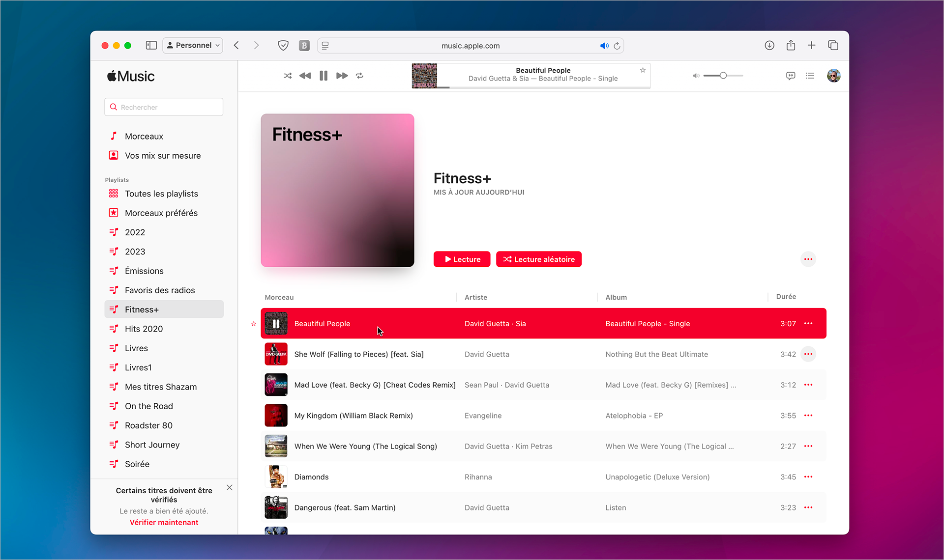Start Lecture aléatoire shuffle playback
944x560 pixels.
[x=539, y=259]
